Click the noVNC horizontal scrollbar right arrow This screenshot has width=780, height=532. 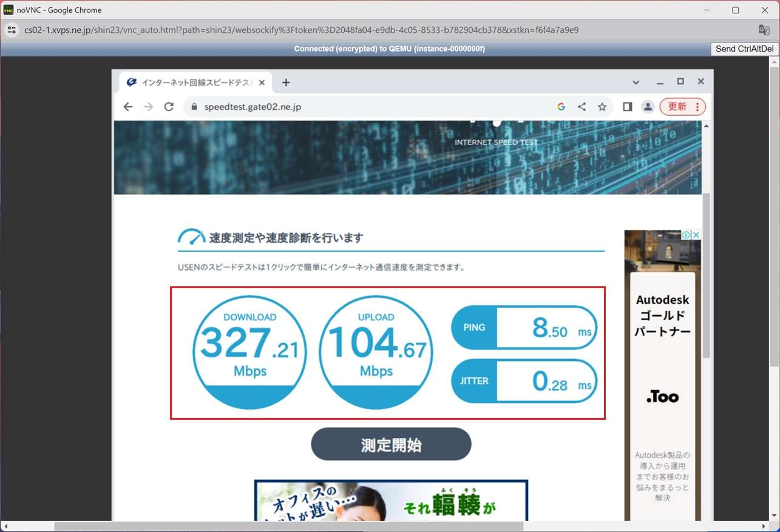click(x=765, y=527)
